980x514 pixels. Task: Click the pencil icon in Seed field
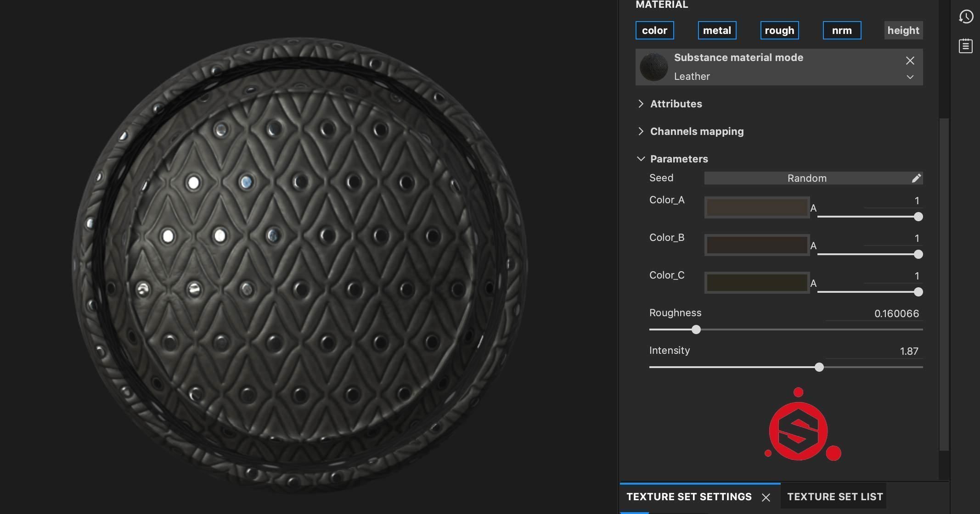click(916, 178)
